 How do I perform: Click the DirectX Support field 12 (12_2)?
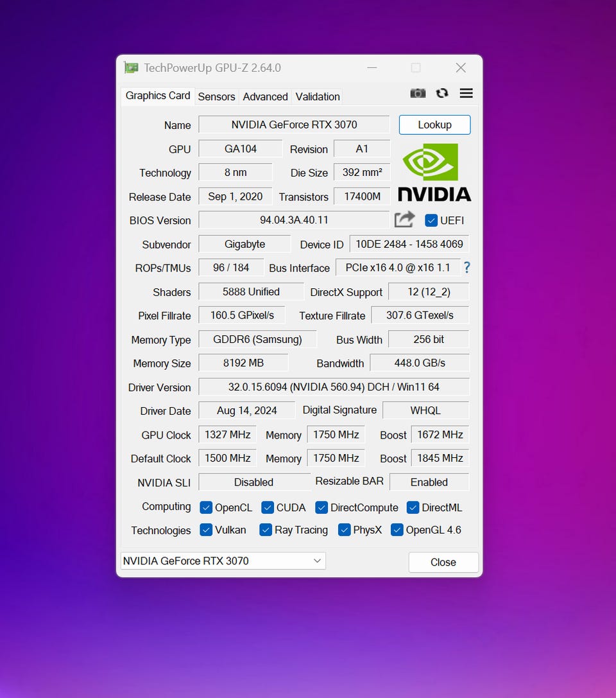click(429, 292)
